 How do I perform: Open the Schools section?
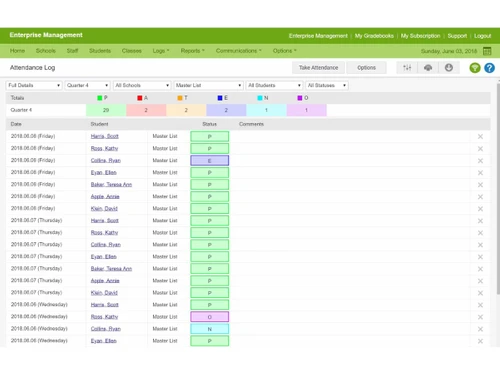pos(46,51)
